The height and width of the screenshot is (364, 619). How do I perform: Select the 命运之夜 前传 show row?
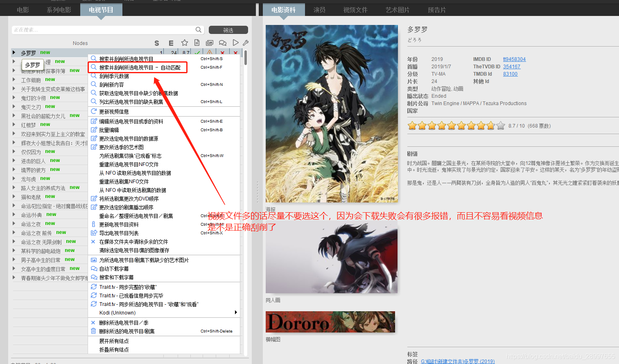[49, 233]
